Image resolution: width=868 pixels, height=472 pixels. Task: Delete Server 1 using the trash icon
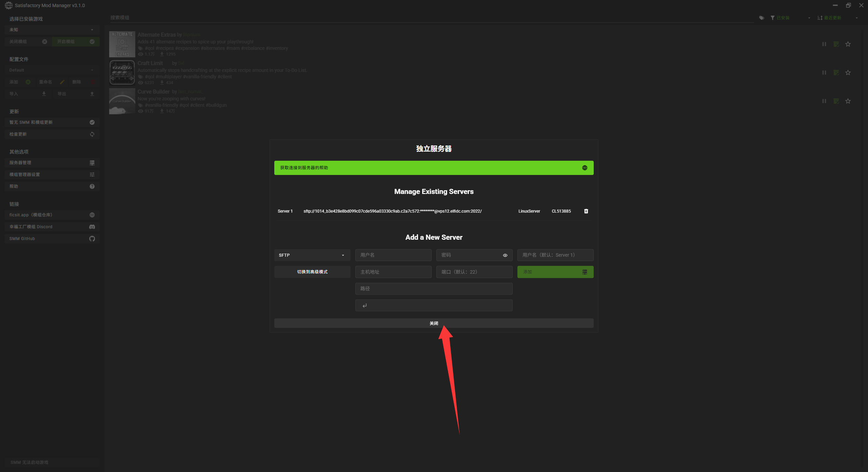[x=586, y=211]
